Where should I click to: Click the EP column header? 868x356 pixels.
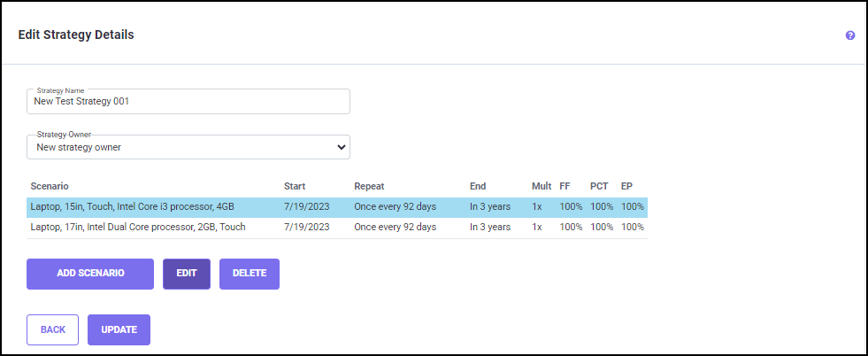tap(626, 187)
